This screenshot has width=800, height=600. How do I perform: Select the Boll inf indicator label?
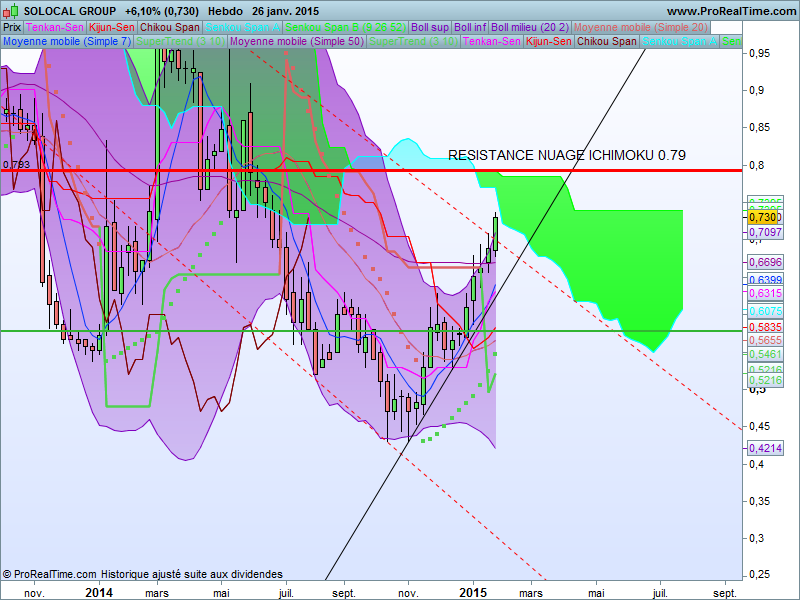pos(468,27)
